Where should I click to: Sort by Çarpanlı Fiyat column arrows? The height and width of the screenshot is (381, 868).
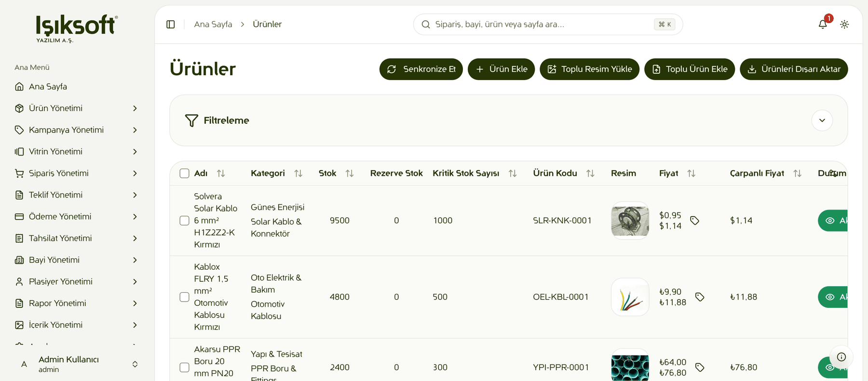[797, 173]
